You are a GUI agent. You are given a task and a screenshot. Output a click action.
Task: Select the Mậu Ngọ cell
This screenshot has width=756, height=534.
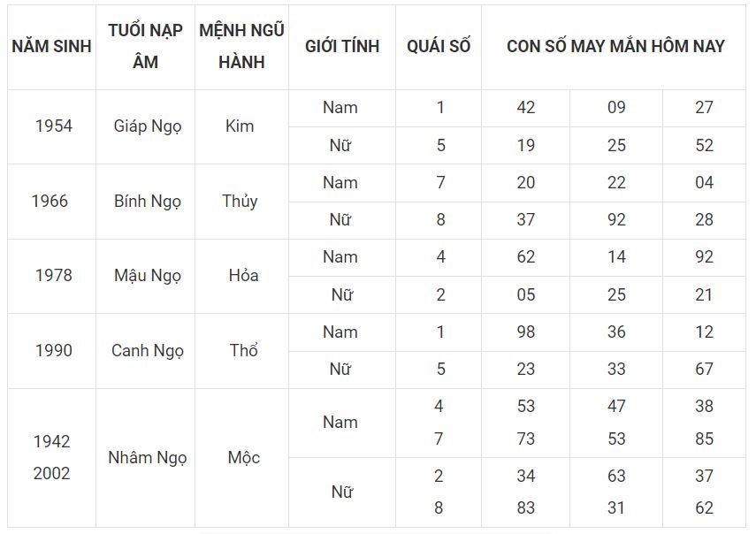click(x=148, y=275)
